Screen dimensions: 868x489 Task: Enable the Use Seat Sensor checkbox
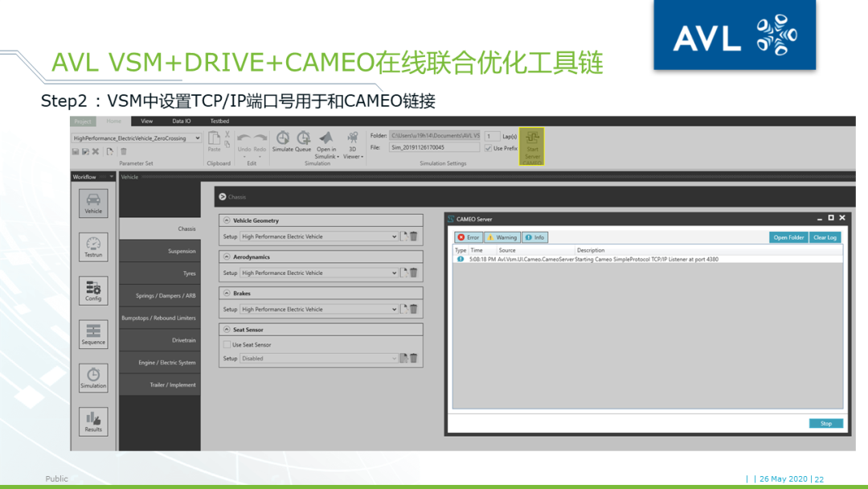coord(226,343)
